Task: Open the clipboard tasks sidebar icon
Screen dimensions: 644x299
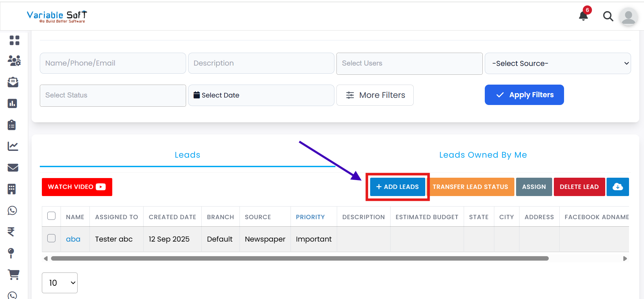Action: [12, 125]
